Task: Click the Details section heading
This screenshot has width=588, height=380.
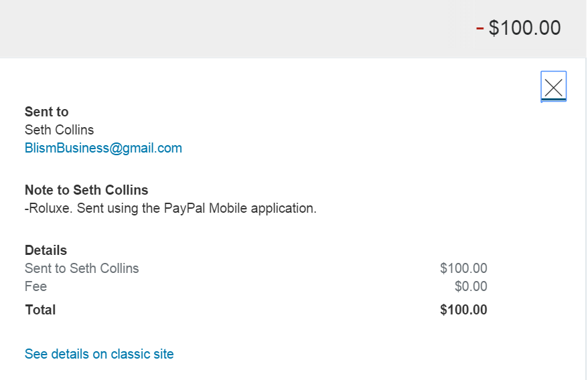Action: click(46, 250)
